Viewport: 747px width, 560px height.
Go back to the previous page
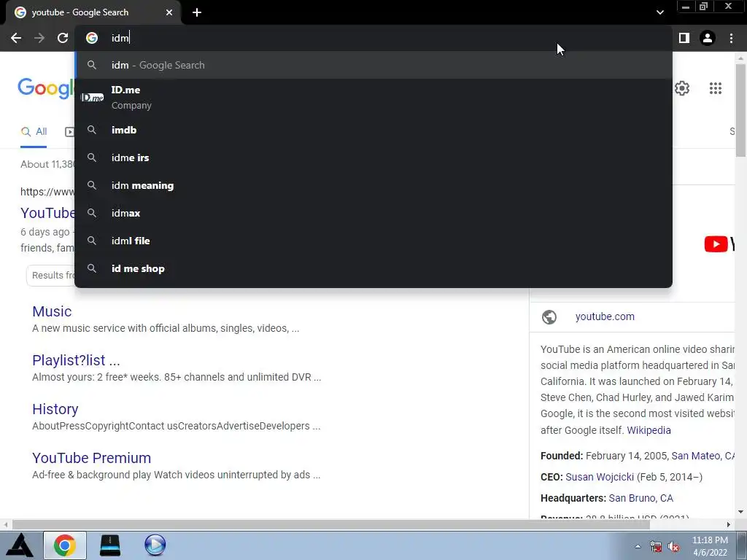(x=16, y=38)
